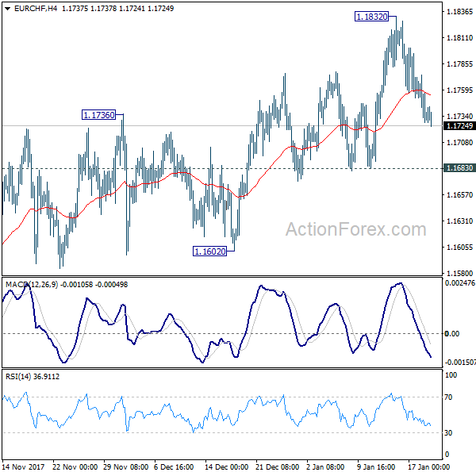Click the 6 Dec 16:00 date label

pos(174,467)
